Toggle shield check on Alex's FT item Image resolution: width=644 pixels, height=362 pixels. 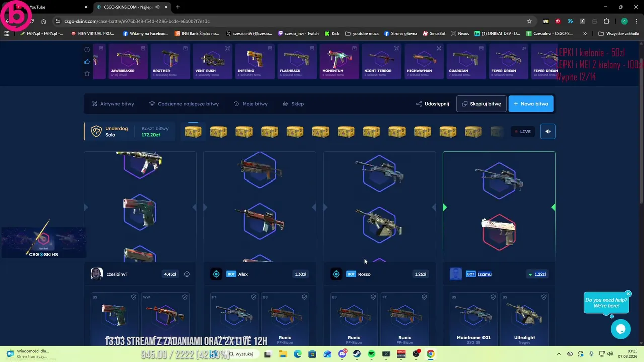(254, 297)
